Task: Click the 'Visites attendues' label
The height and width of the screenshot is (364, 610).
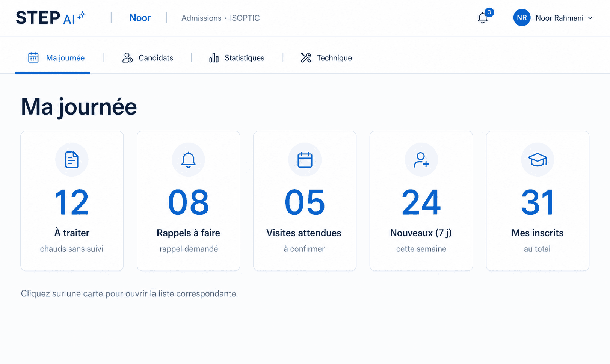Action: [x=304, y=233]
